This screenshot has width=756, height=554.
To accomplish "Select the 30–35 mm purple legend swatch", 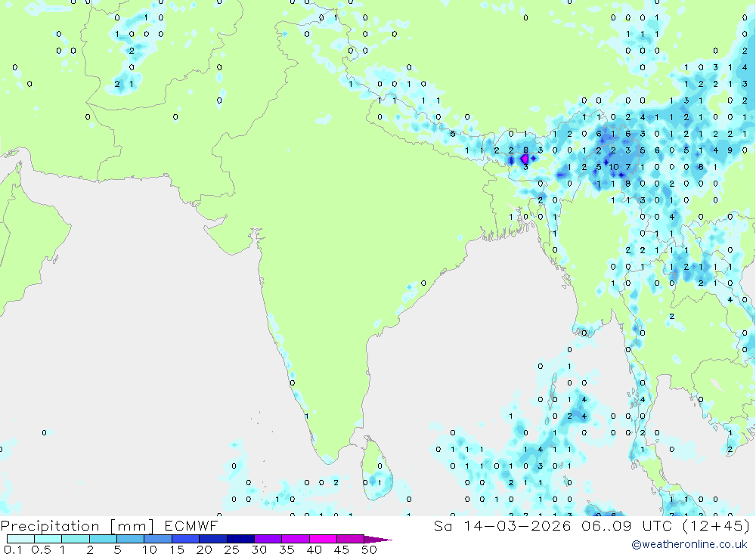I will pyautogui.click(x=268, y=539).
